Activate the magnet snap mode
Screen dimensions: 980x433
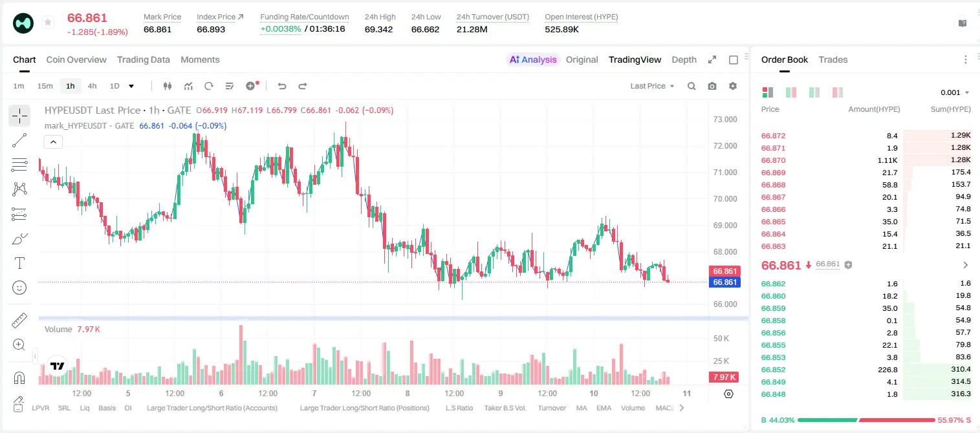[x=19, y=377]
